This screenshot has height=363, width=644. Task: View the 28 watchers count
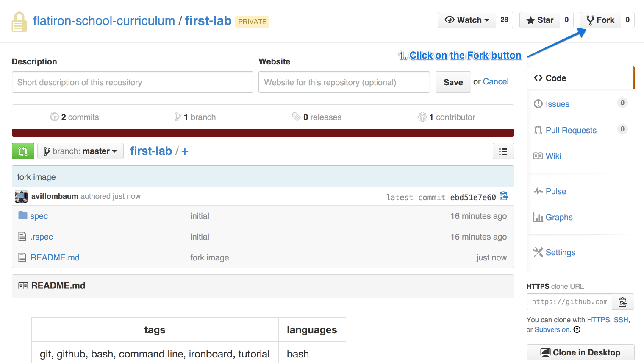point(504,20)
